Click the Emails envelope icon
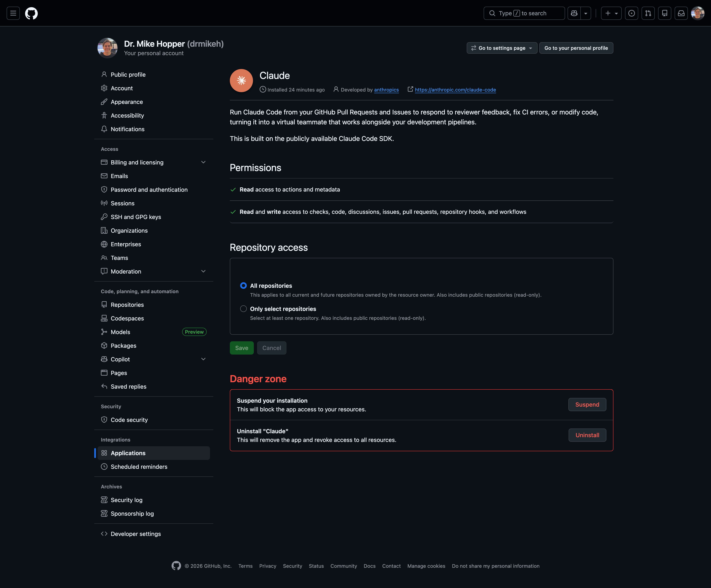The image size is (711, 588). (104, 176)
